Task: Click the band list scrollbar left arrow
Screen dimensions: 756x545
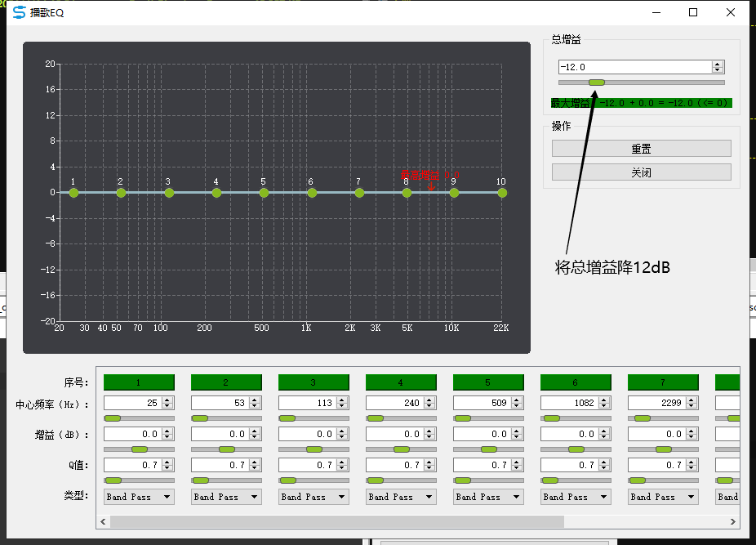Action: (103, 522)
